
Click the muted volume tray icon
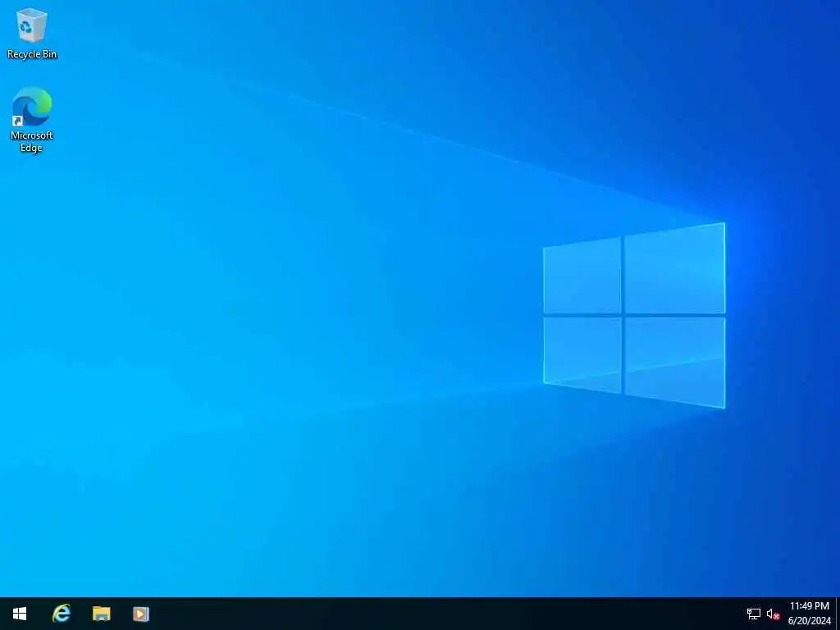[x=773, y=614]
